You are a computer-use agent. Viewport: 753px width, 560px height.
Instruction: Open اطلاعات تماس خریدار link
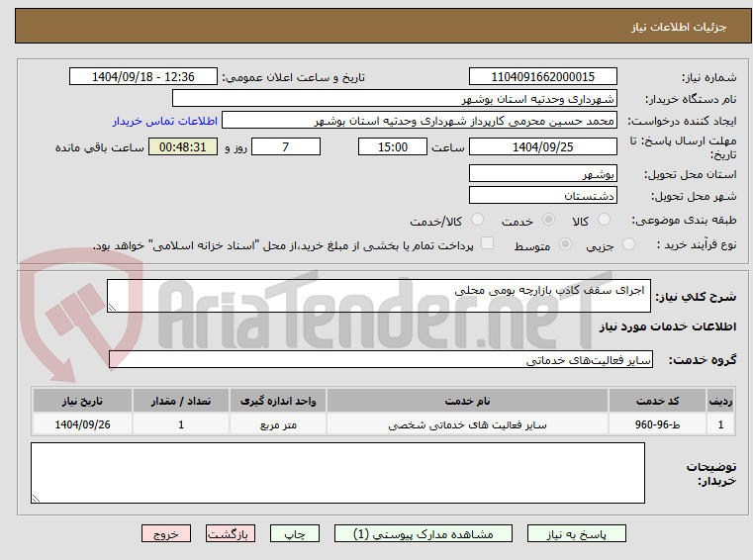[x=164, y=121]
